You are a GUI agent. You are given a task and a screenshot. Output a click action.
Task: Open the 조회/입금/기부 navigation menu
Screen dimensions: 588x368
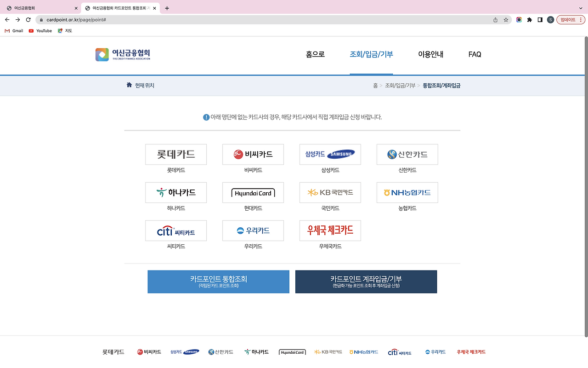point(371,54)
